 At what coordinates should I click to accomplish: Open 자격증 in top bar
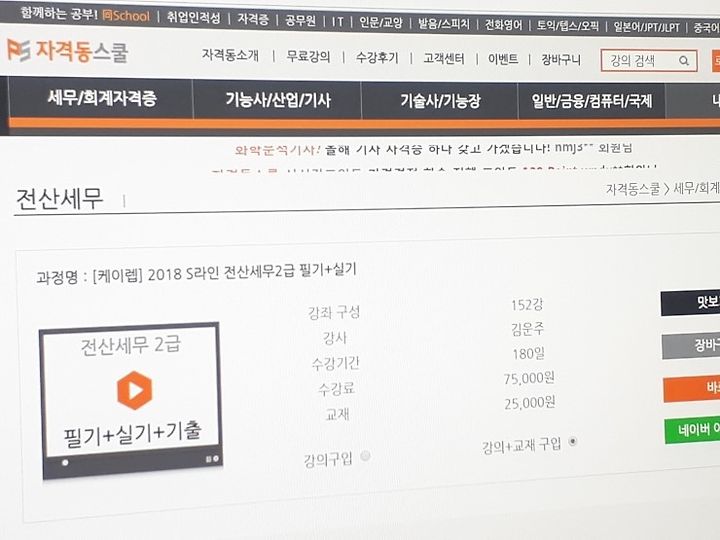(x=253, y=19)
